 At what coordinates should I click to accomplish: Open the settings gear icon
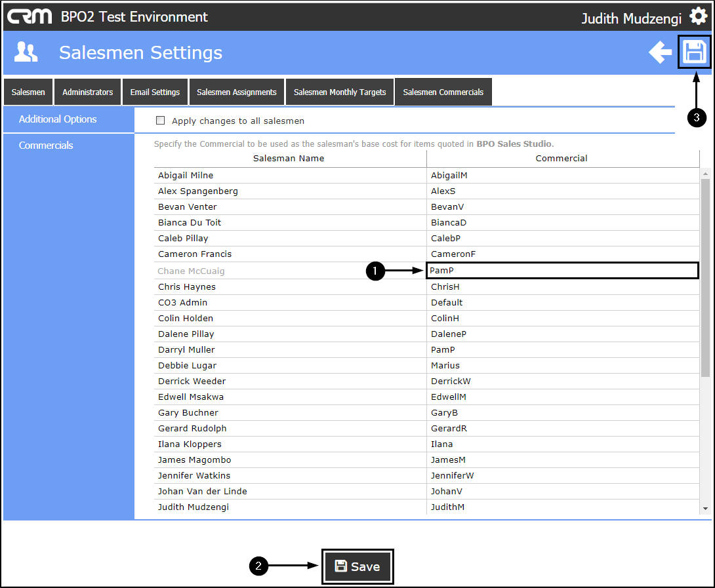699,17
